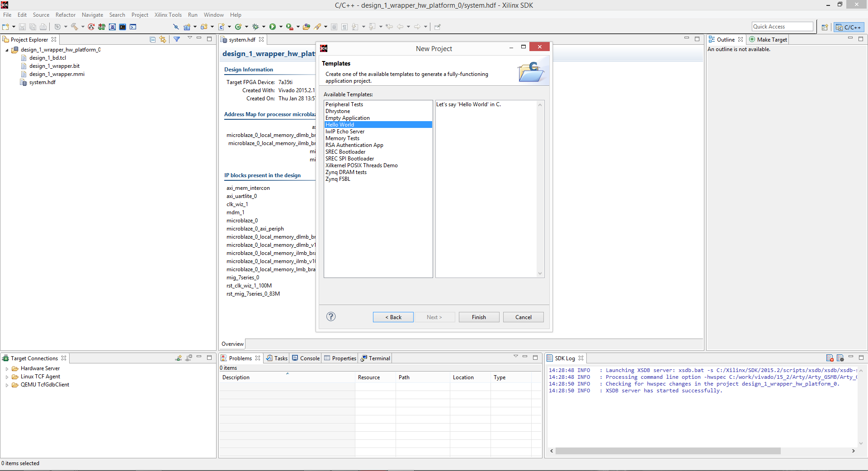The width and height of the screenshot is (868, 471).
Task: Click the Cancel button in New Project
Action: coord(523,317)
